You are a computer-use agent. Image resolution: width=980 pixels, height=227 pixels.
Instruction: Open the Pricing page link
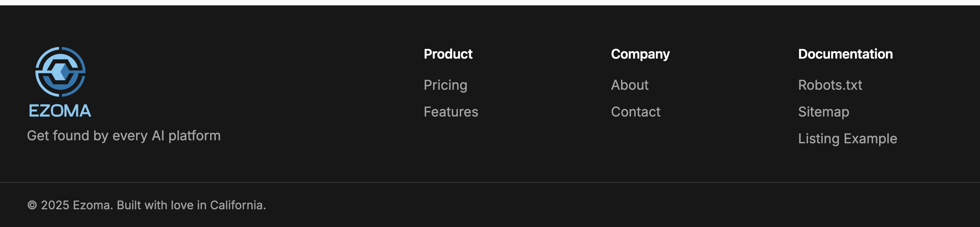[x=445, y=85]
